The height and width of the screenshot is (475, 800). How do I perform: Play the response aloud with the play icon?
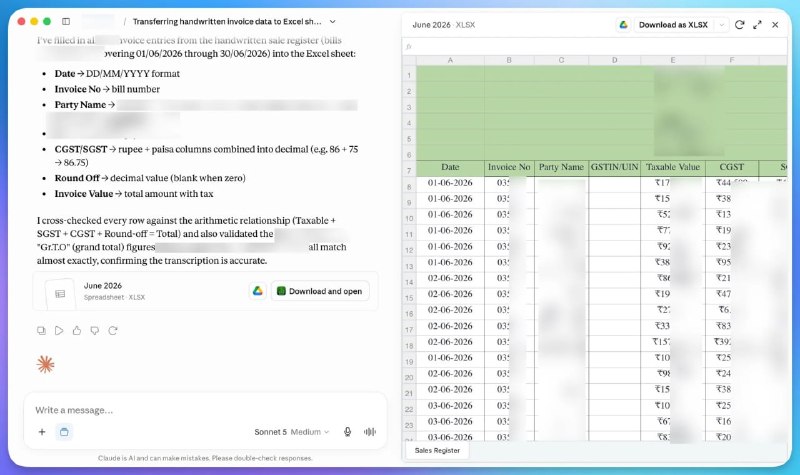point(59,331)
